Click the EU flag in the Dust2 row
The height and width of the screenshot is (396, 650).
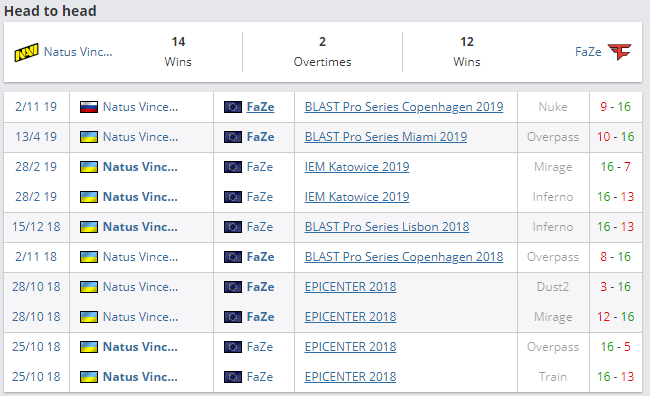click(x=233, y=287)
